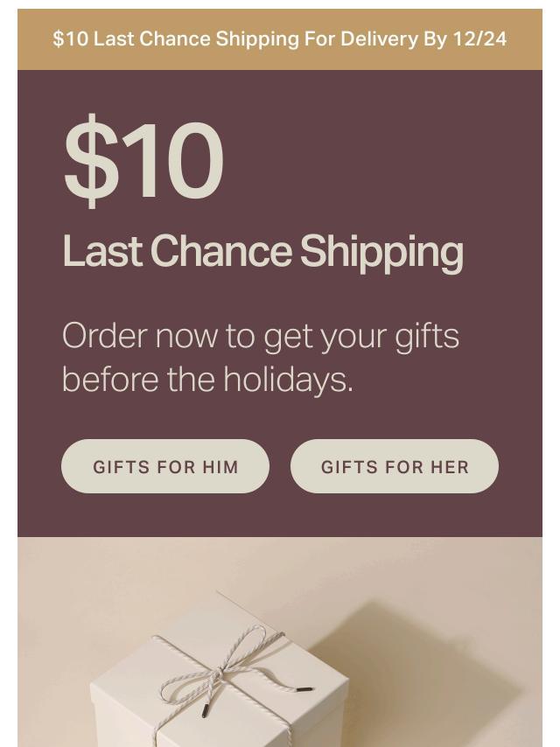
Task: Click the 'Order now to get your gifts' line
Action: pyautogui.click(x=261, y=338)
